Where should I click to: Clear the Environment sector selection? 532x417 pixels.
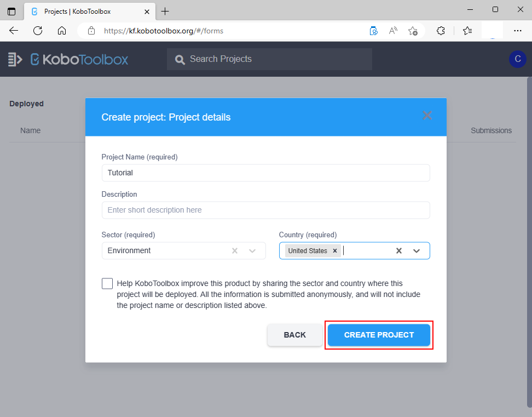coord(235,251)
